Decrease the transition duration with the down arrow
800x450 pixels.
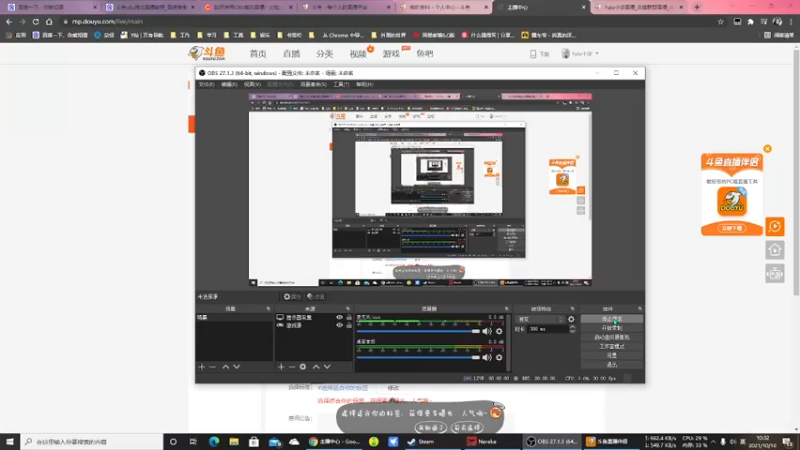point(572,332)
